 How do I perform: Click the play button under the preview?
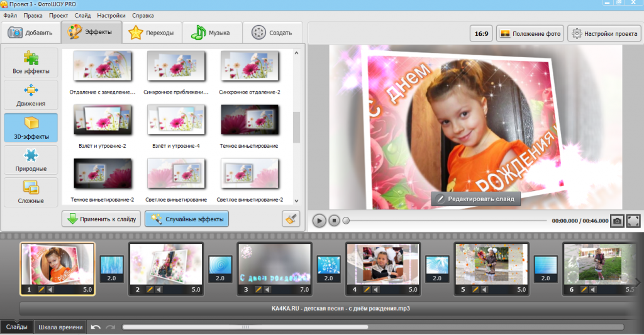(x=319, y=221)
